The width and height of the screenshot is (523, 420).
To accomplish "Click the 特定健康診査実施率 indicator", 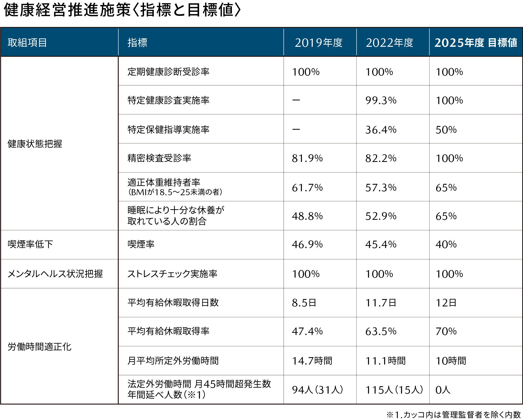I will 169,100.
